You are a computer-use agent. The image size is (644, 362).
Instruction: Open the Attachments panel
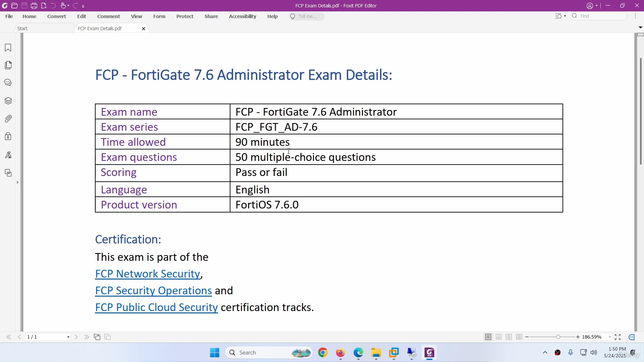(8, 119)
